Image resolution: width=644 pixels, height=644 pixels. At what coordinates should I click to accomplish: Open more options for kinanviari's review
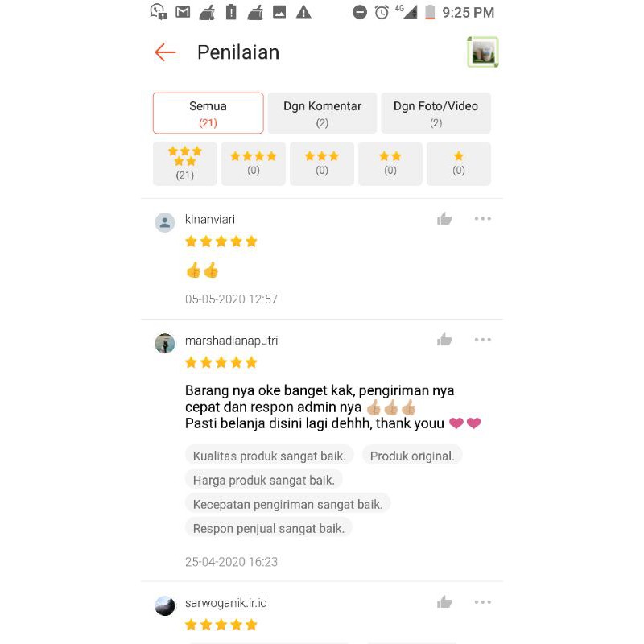pyautogui.click(x=482, y=218)
